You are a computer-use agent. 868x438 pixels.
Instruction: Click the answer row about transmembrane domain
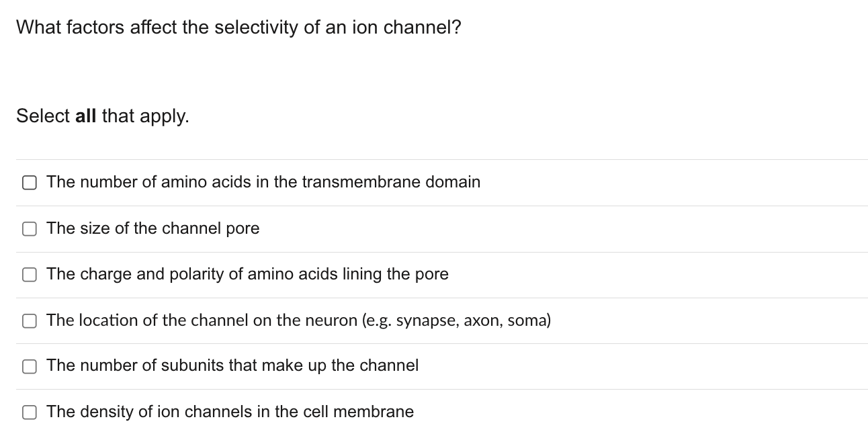pos(263,181)
